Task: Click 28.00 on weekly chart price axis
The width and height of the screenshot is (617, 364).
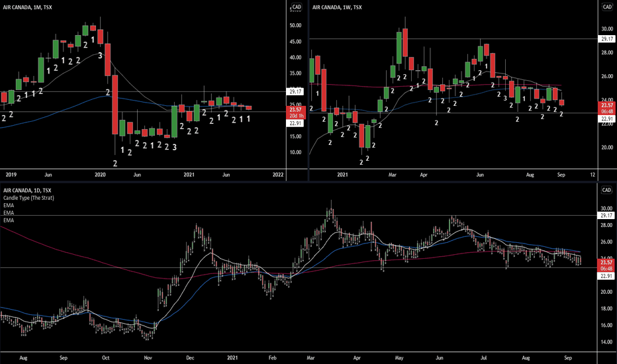Action: click(x=607, y=52)
